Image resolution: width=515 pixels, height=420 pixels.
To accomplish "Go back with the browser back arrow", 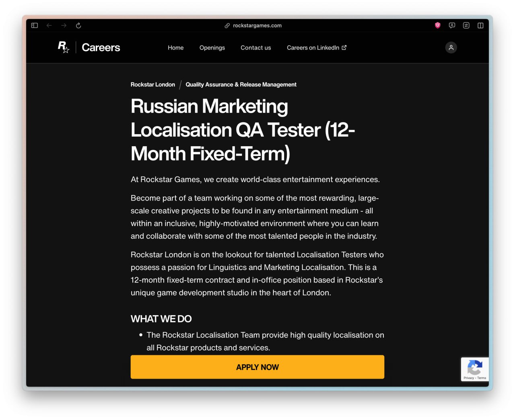I will (x=49, y=25).
